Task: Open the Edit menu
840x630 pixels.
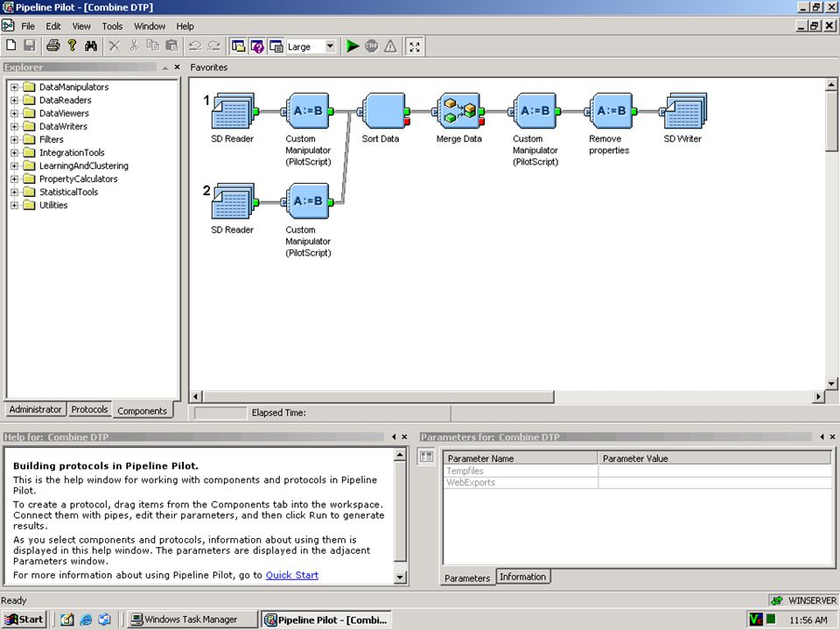Action: [x=53, y=26]
